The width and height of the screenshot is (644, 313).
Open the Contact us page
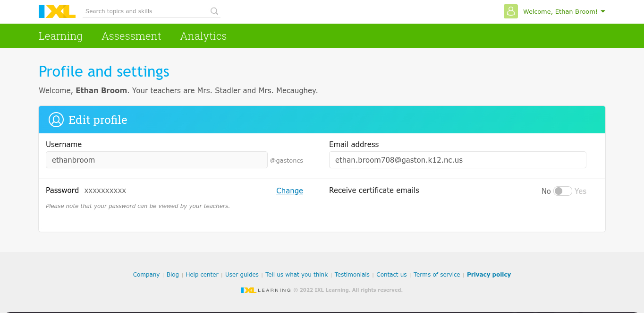[x=391, y=274]
